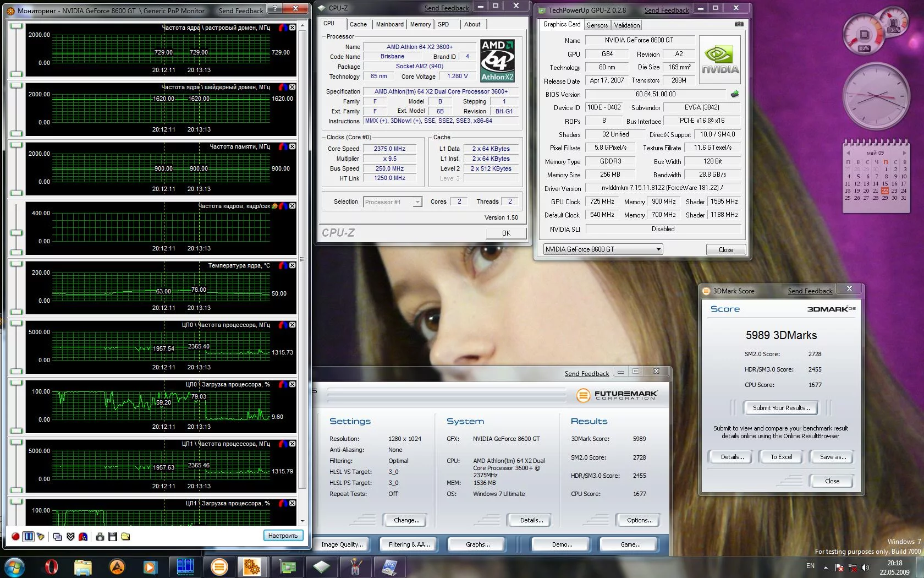The height and width of the screenshot is (578, 924).
Task: Click the GPU-Z graphics card taskbar icon
Action: (x=287, y=567)
